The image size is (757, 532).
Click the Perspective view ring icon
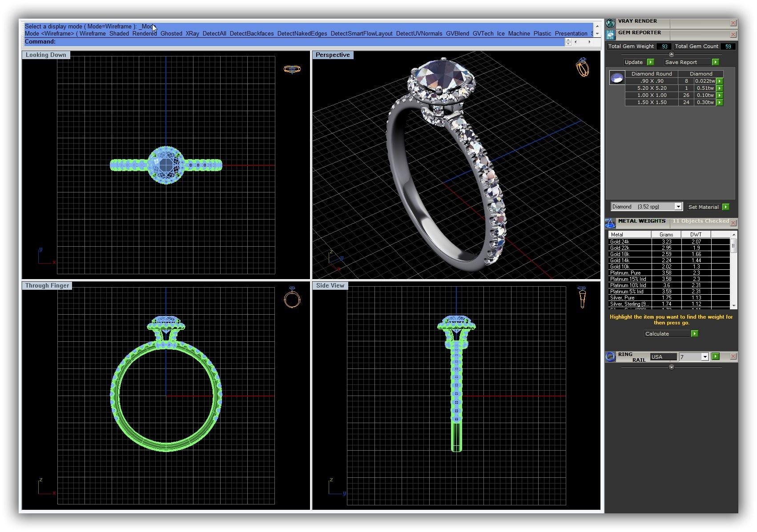tap(582, 68)
